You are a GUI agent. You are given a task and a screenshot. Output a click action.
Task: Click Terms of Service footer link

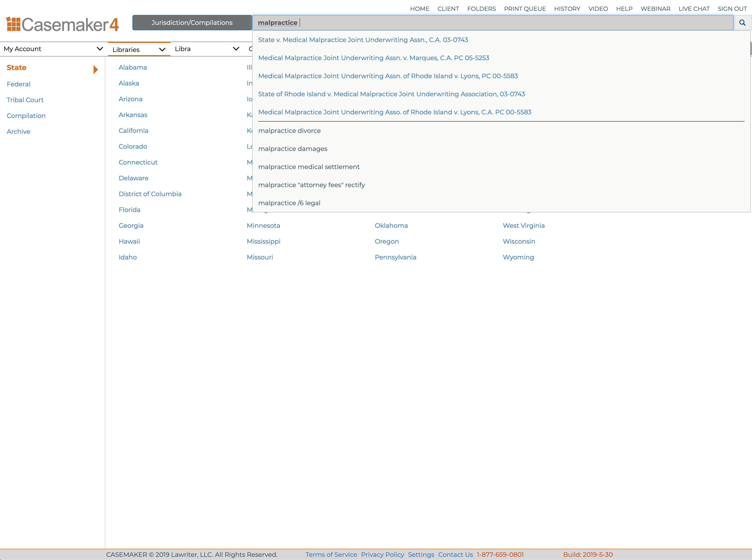[331, 554]
